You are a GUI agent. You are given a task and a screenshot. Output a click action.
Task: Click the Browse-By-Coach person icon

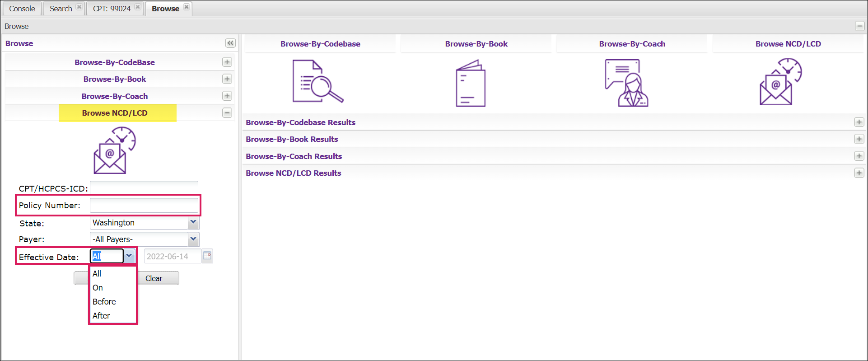627,83
